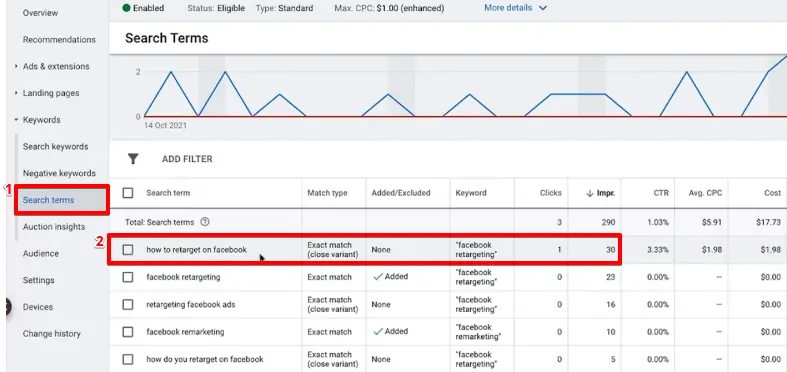Open Devices in the sidebar

coord(38,307)
